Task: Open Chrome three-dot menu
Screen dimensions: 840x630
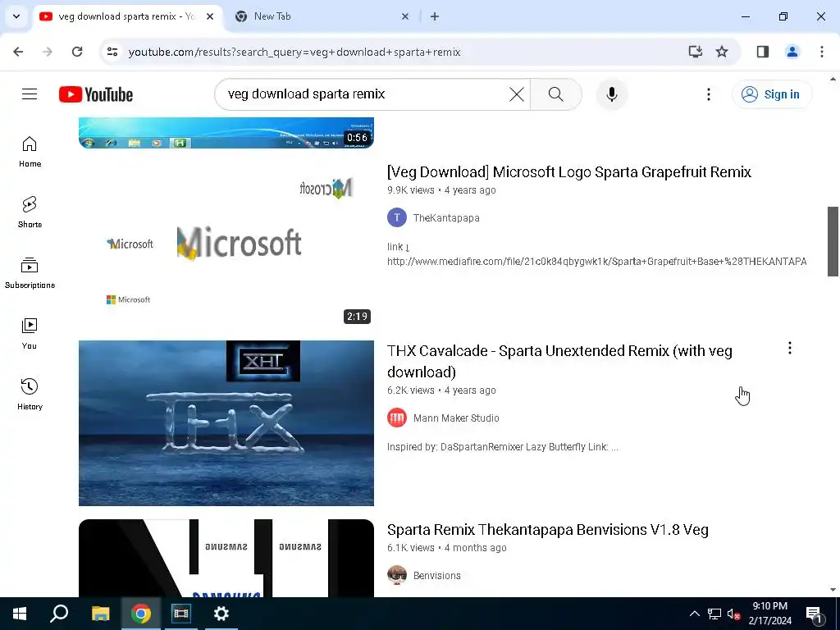Action: coord(822,52)
